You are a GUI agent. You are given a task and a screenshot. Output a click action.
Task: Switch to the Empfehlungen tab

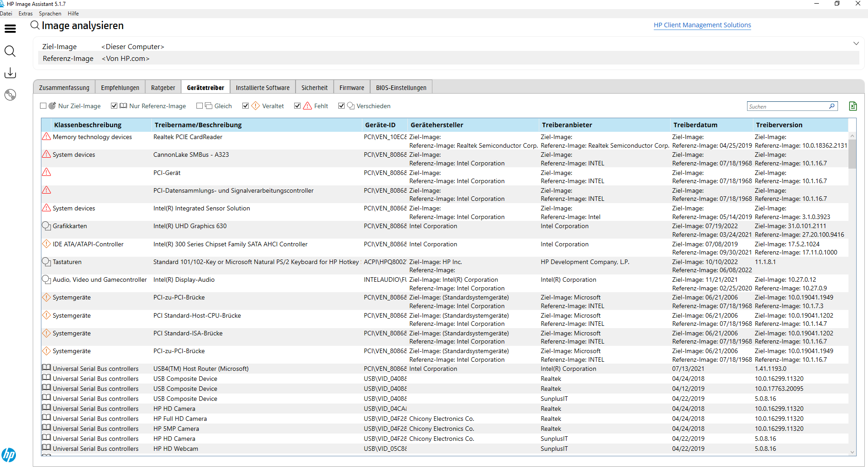[120, 87]
